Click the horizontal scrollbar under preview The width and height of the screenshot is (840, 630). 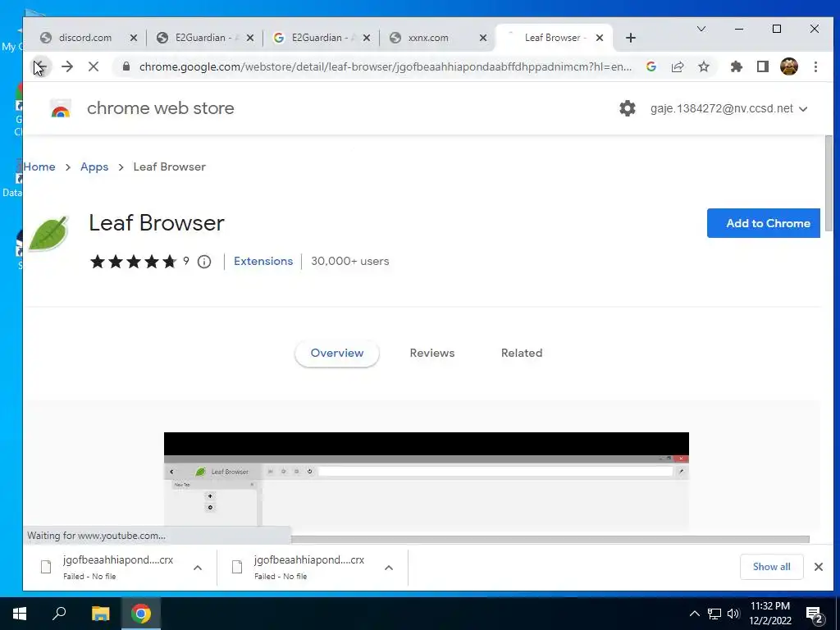click(x=550, y=539)
